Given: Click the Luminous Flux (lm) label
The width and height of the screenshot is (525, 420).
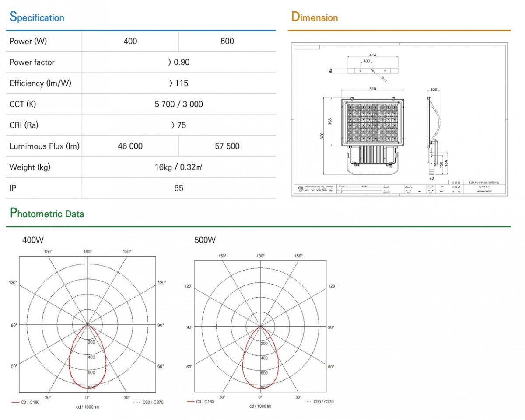Looking at the screenshot, I should pos(45,146).
